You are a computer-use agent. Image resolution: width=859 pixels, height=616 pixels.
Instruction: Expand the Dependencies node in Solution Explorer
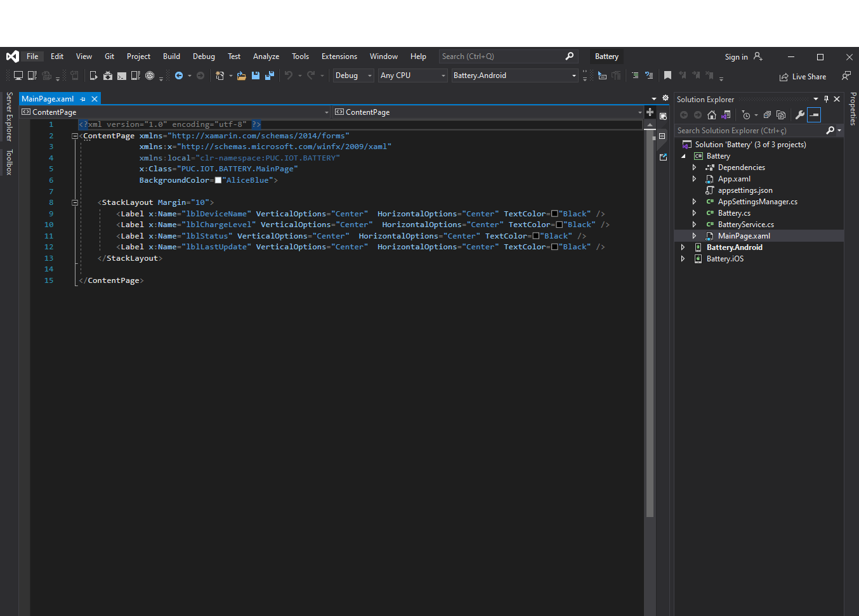pyautogui.click(x=694, y=167)
